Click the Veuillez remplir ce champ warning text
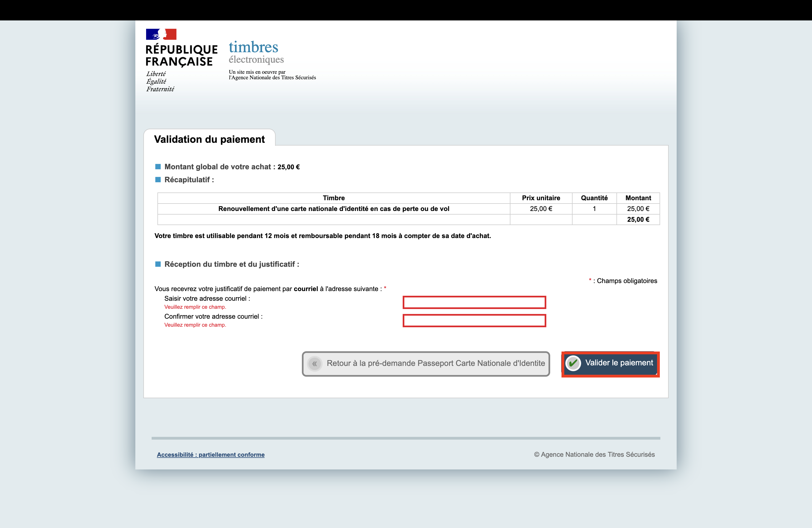 pyautogui.click(x=195, y=307)
